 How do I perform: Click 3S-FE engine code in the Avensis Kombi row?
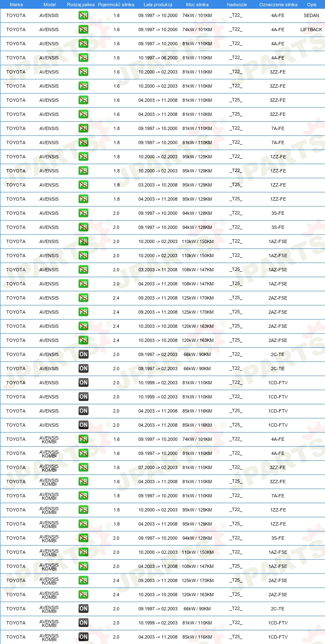coord(278,538)
